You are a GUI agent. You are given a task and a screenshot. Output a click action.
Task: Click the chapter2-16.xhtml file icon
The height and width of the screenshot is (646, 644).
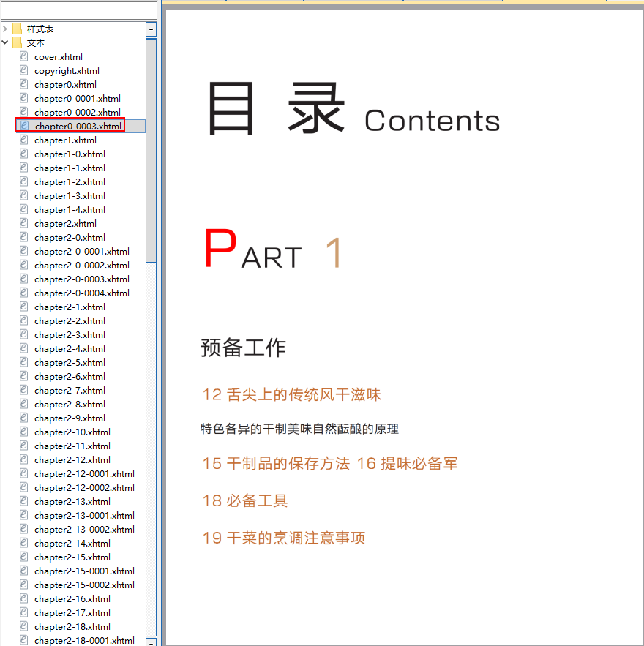[23, 598]
